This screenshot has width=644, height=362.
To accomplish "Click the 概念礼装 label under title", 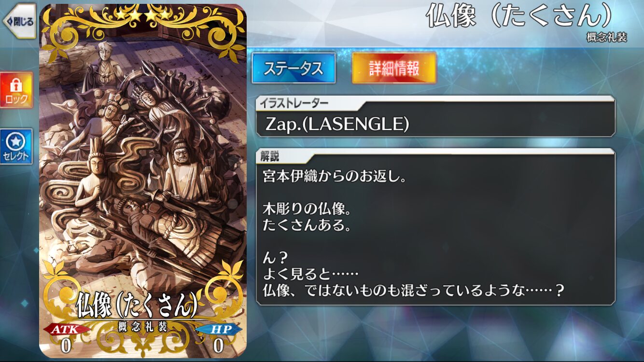I will (x=607, y=38).
